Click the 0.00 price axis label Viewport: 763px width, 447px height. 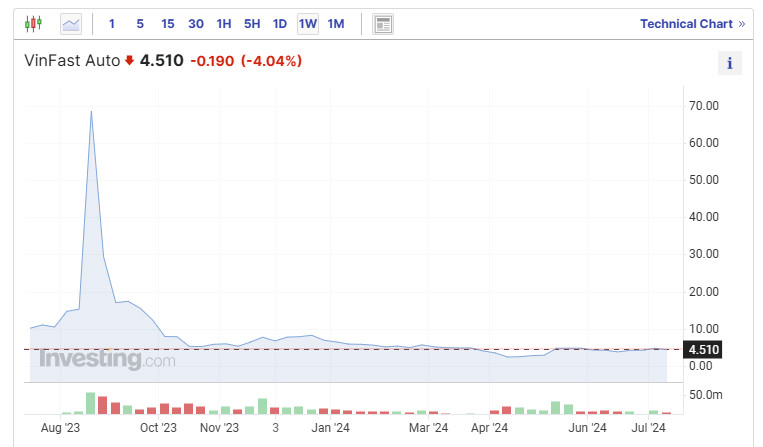click(701, 366)
